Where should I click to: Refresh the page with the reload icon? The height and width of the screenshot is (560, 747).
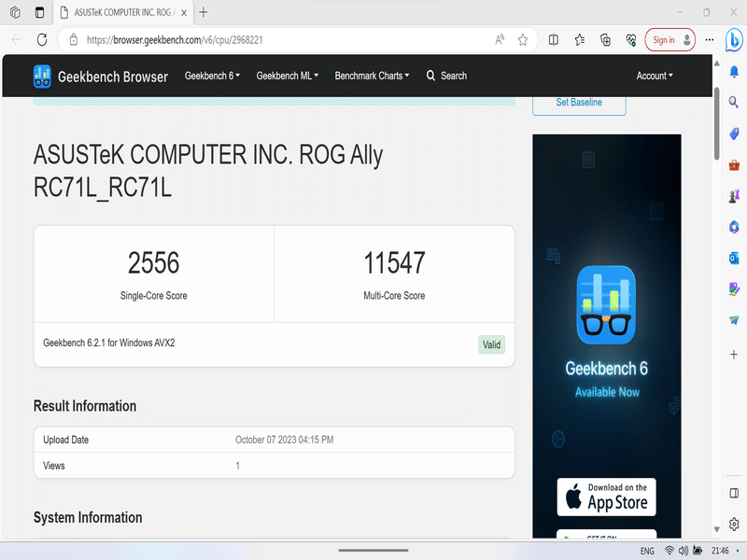coord(41,40)
